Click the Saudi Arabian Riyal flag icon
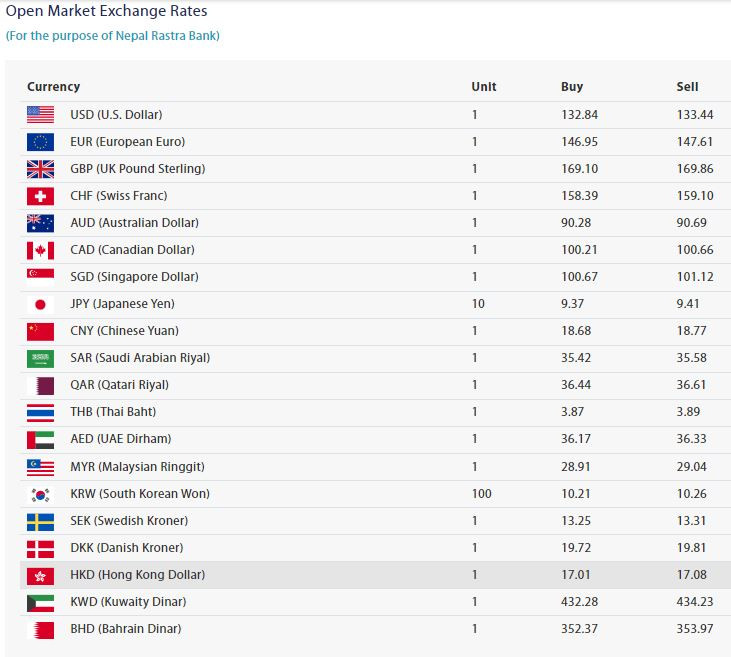 click(x=40, y=357)
